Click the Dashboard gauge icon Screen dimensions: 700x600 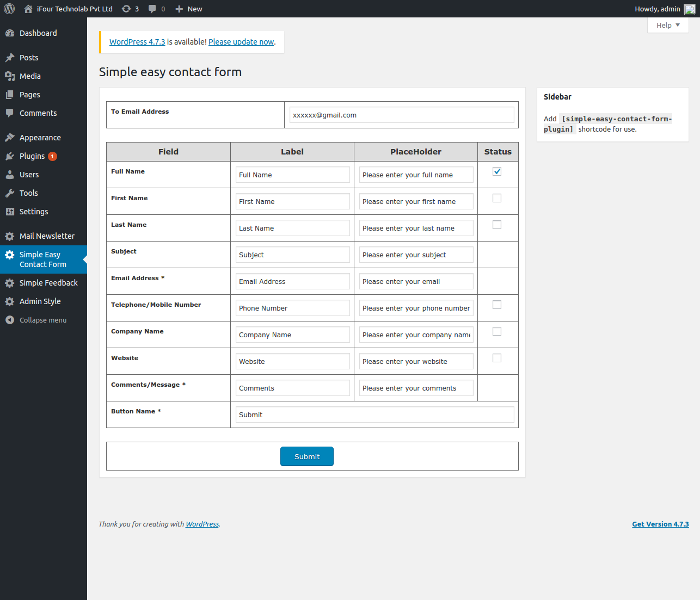[x=10, y=33]
